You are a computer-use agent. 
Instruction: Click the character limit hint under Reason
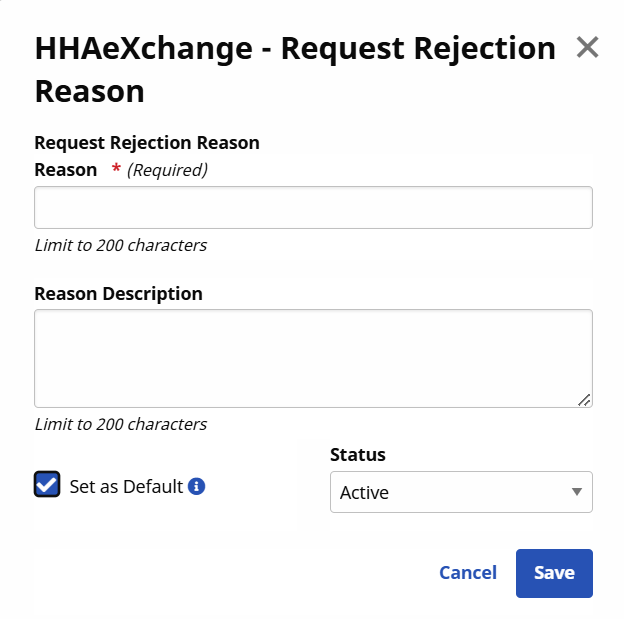(x=120, y=245)
